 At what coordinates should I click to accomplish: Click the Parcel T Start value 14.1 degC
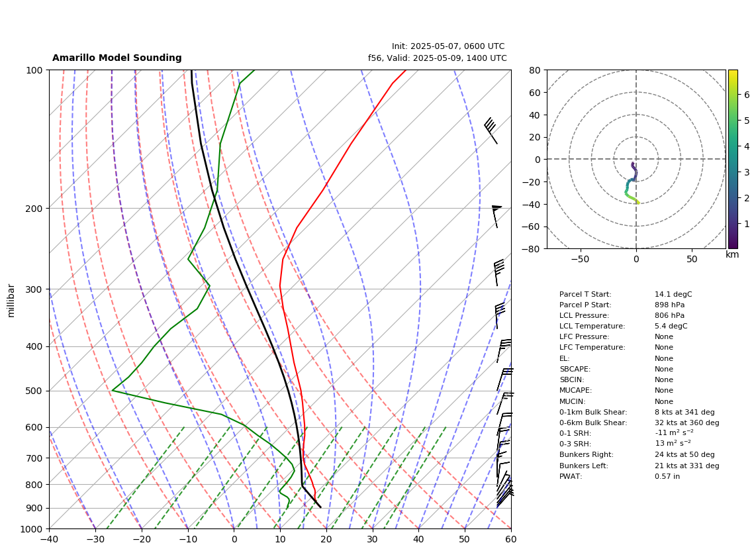[673, 294]
